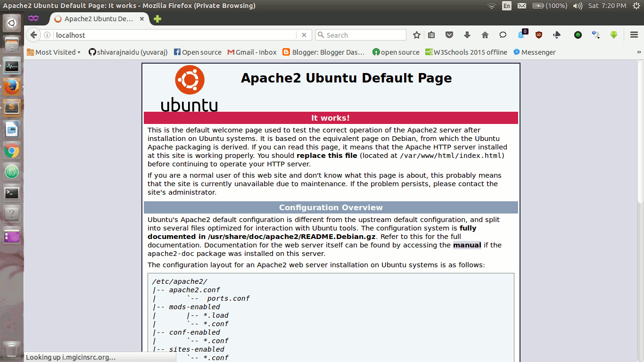Click the green circle extension icon
The image size is (644, 362).
578,35
